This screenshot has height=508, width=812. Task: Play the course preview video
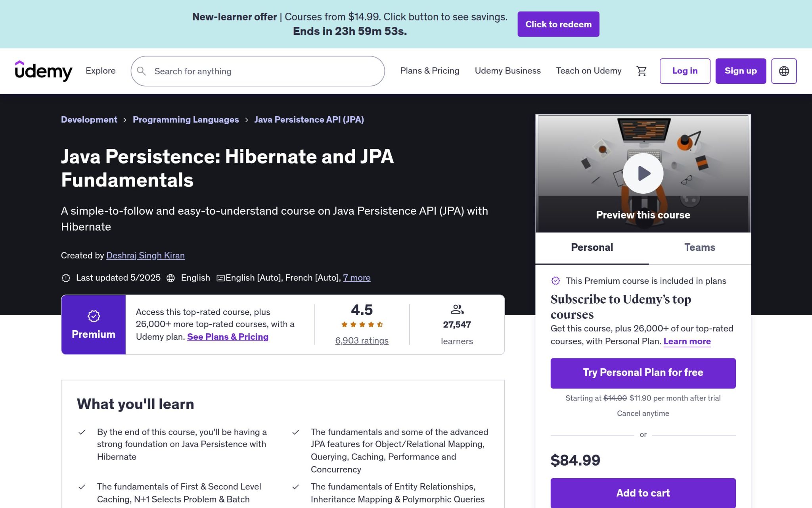[x=643, y=173]
